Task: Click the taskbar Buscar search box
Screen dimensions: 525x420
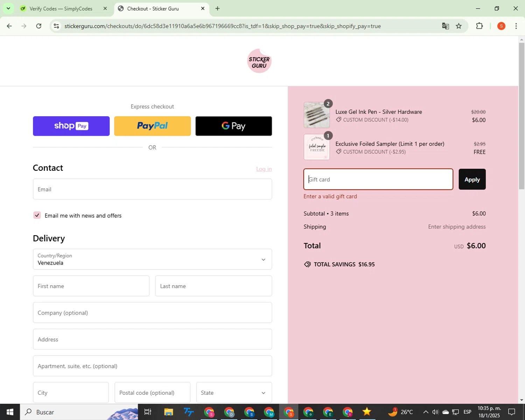Action: click(79, 412)
